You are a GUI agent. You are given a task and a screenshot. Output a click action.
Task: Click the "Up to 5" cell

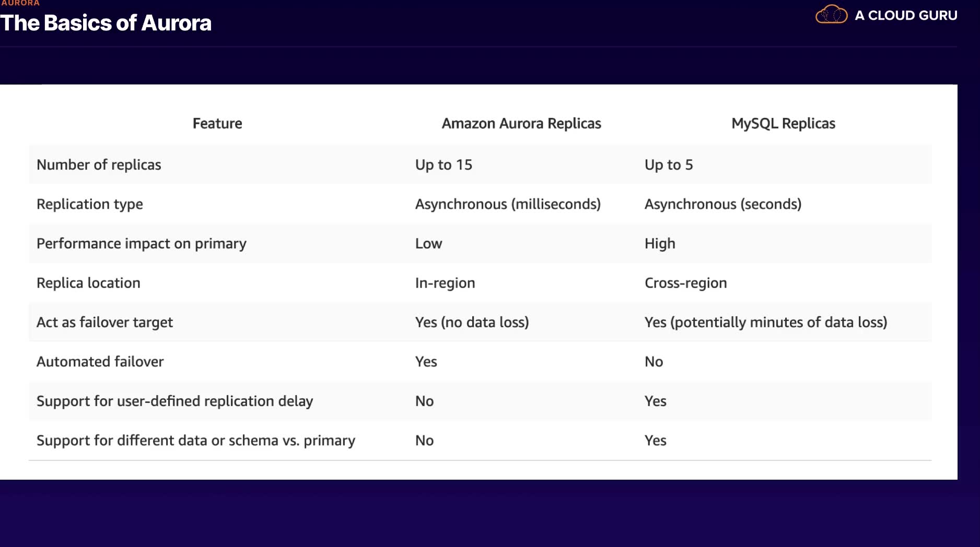[x=669, y=165]
